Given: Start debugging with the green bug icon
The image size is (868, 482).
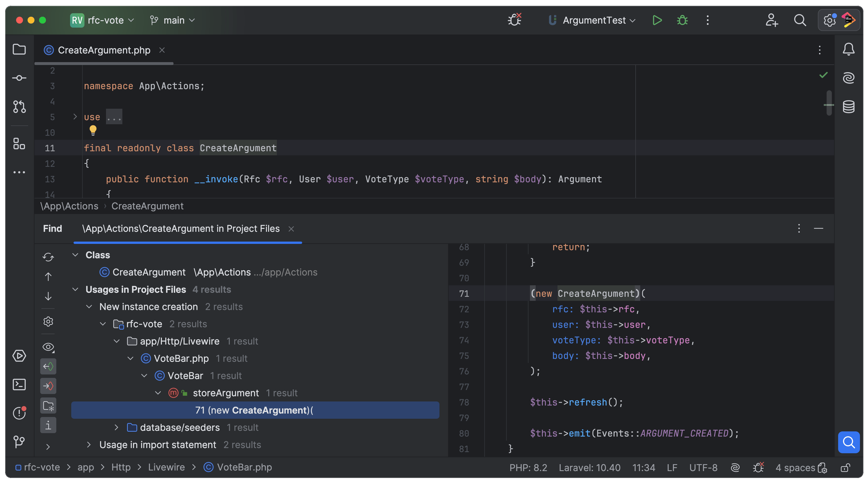Looking at the screenshot, I should pyautogui.click(x=682, y=20).
